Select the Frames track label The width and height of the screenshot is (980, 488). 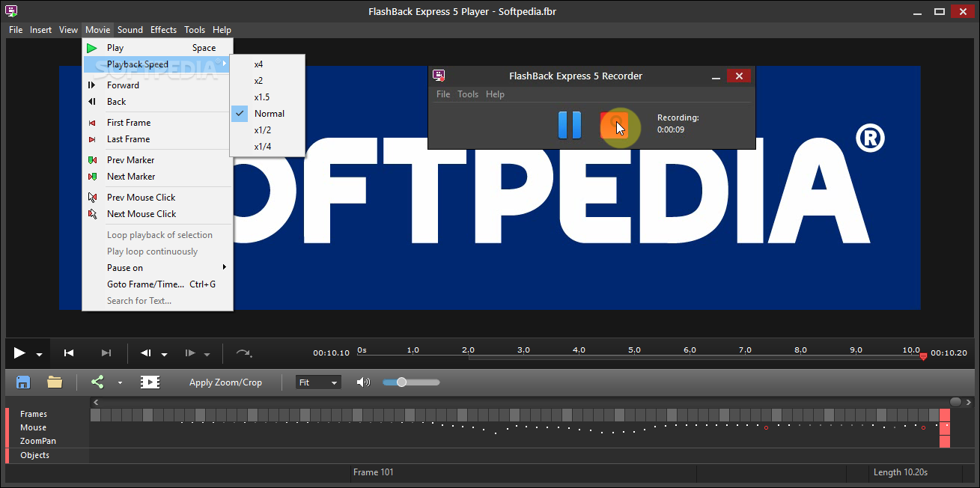[34, 414]
